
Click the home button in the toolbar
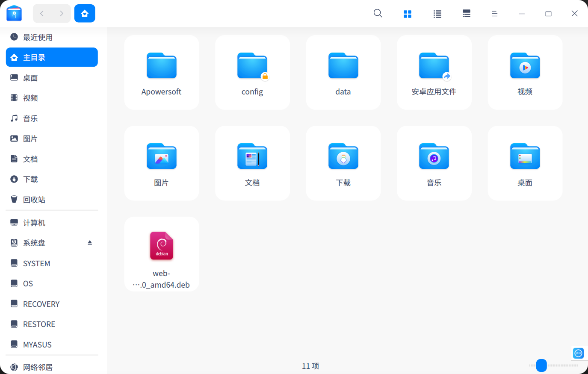click(84, 13)
